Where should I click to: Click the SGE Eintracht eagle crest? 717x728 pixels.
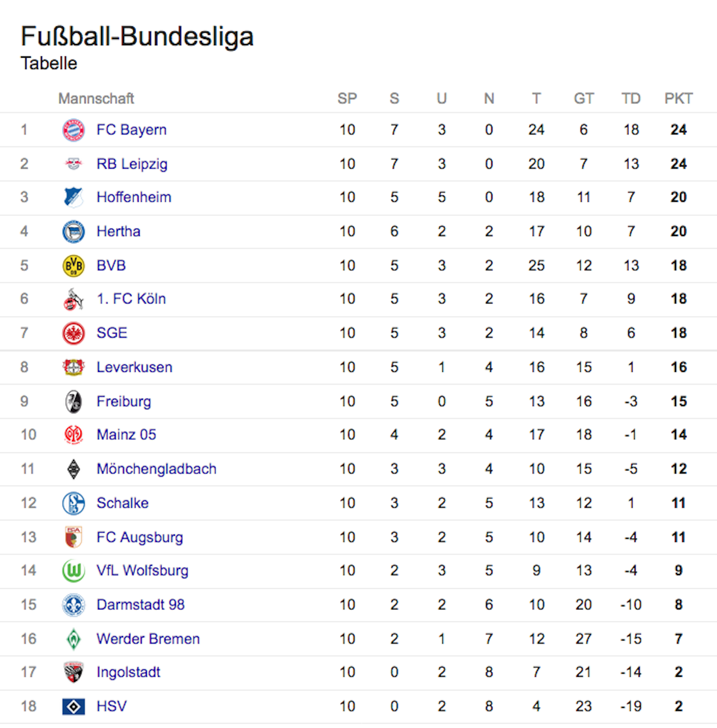pos(73,333)
